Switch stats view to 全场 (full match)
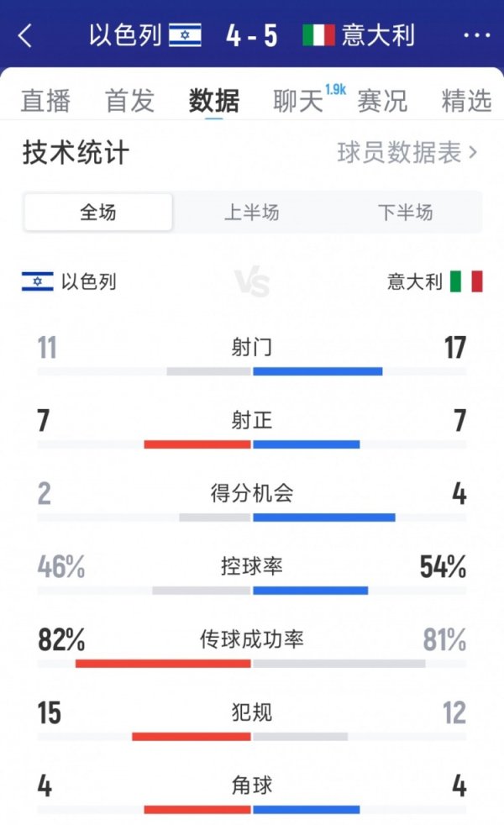The height and width of the screenshot is (825, 504). [x=97, y=213]
